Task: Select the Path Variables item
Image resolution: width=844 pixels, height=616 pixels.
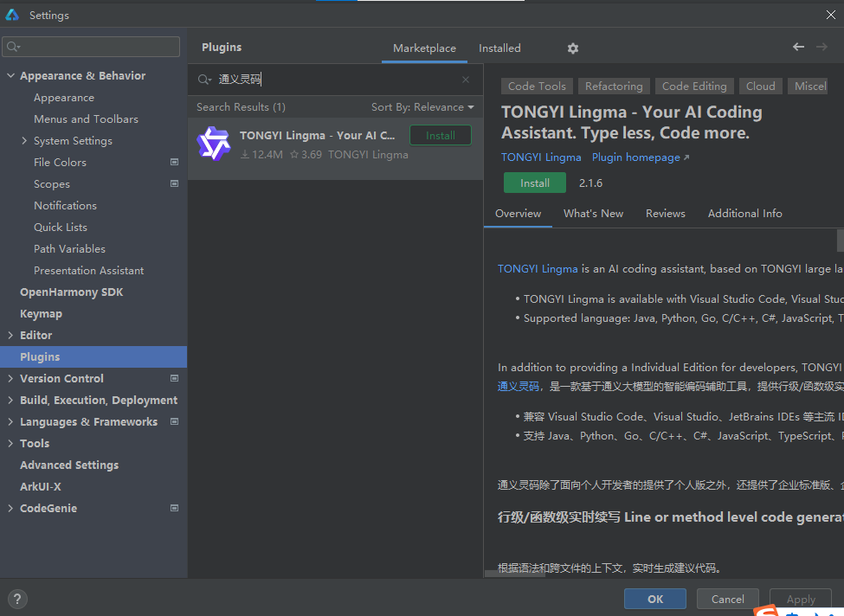Action: coord(69,248)
